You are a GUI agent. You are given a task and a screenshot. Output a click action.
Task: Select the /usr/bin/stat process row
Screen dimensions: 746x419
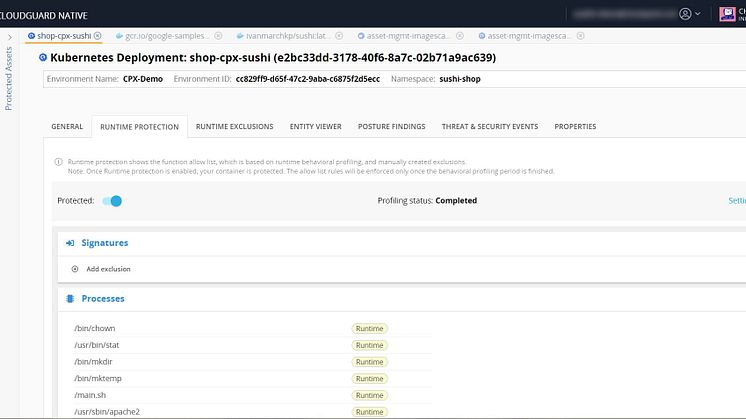(x=252, y=345)
